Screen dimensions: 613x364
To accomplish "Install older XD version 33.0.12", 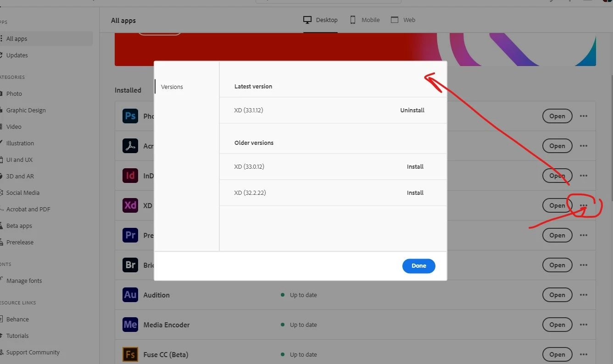I will click(x=415, y=167).
